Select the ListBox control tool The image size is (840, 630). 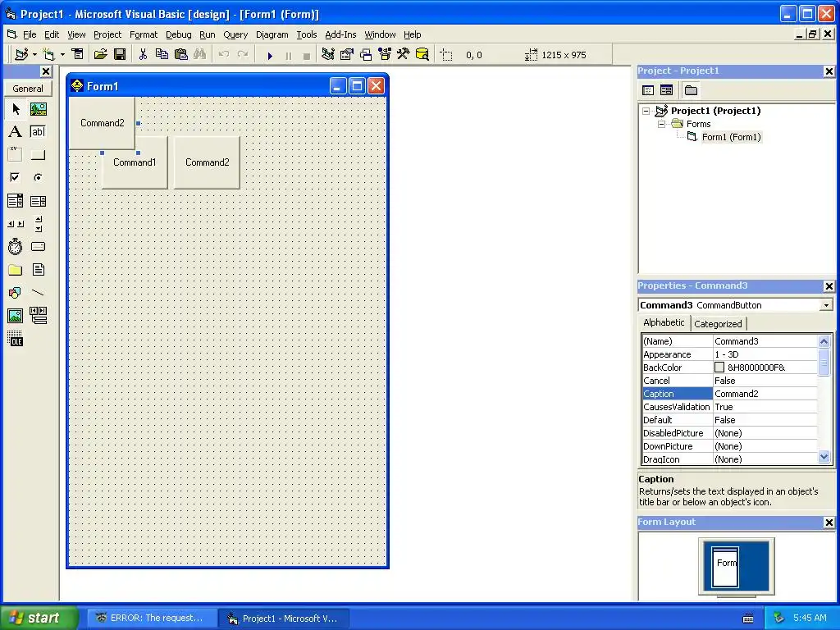click(38, 201)
